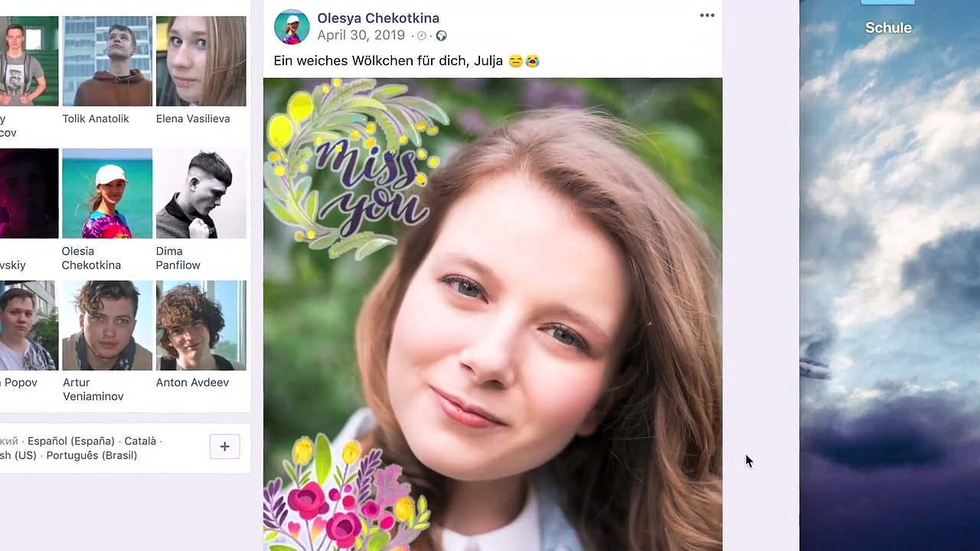Click the Tolik Anatolik name link
Screen dimensions: 980x551
point(96,119)
